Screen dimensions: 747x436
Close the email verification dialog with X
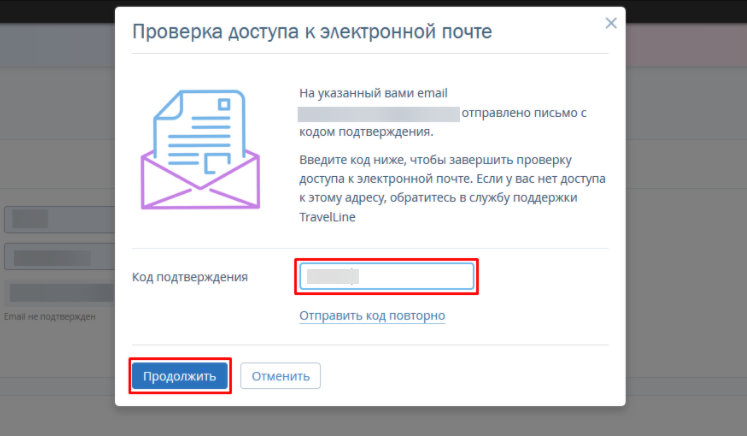[x=611, y=23]
